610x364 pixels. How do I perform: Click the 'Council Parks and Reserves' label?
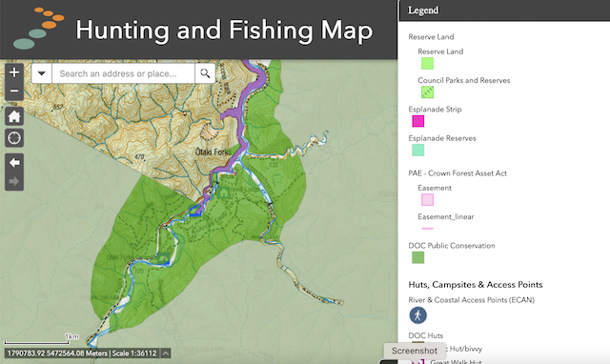click(x=464, y=80)
